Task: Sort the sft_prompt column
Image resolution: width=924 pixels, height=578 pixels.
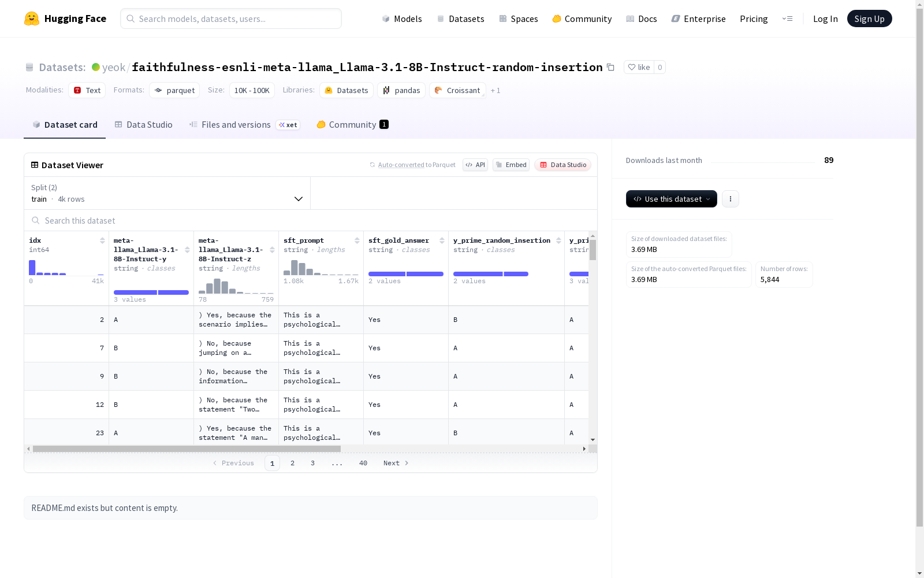Action: pyautogui.click(x=357, y=240)
